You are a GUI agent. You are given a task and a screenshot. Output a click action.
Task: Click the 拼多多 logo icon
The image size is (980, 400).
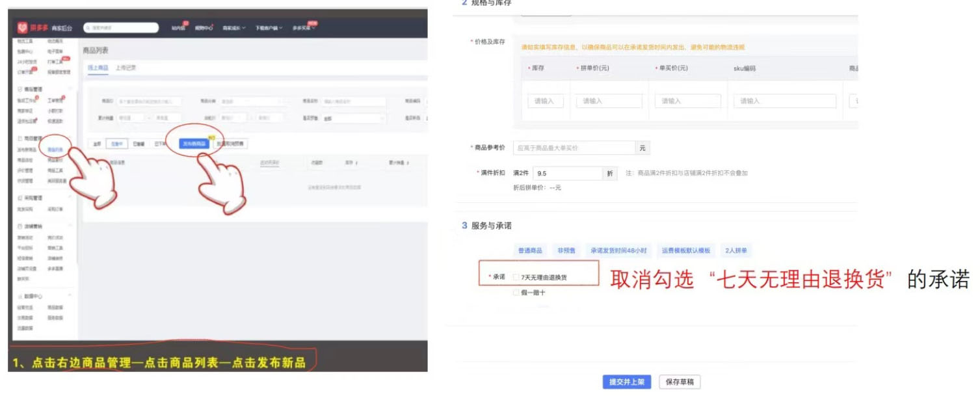[x=21, y=27]
